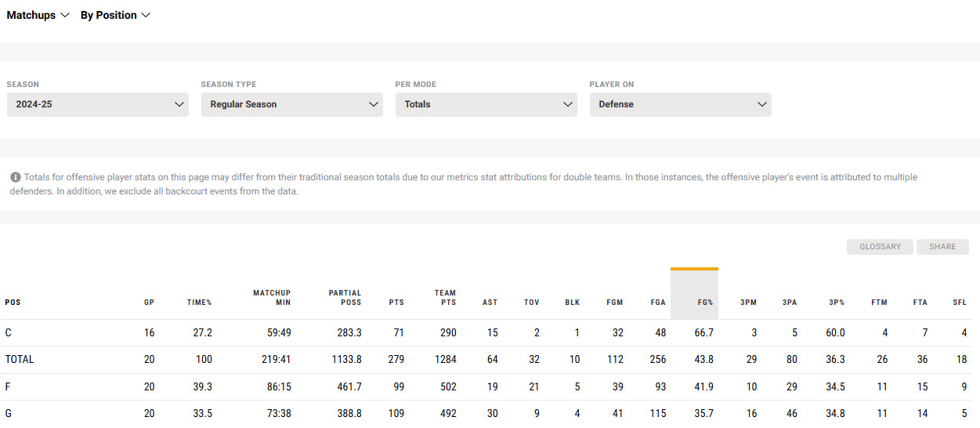This screenshot has width=980, height=428.
Task: Sort table by Team PTS header
Action: [445, 297]
